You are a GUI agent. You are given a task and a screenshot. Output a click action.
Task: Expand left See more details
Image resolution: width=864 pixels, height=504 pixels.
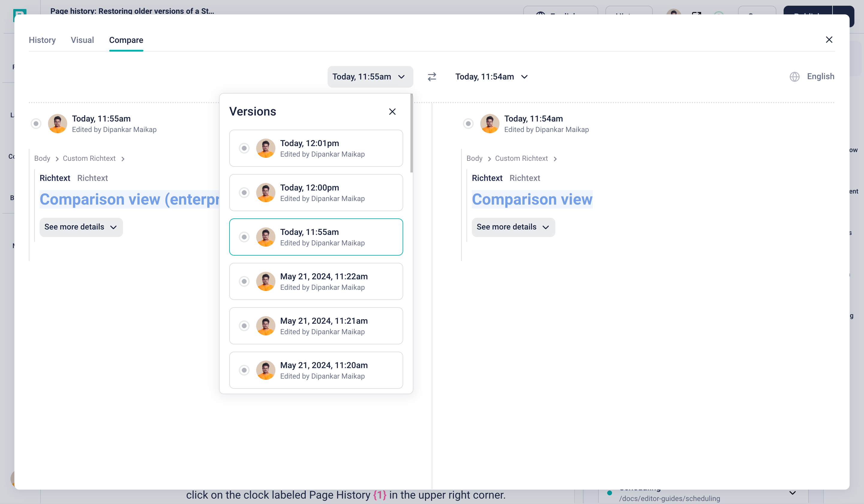point(81,227)
